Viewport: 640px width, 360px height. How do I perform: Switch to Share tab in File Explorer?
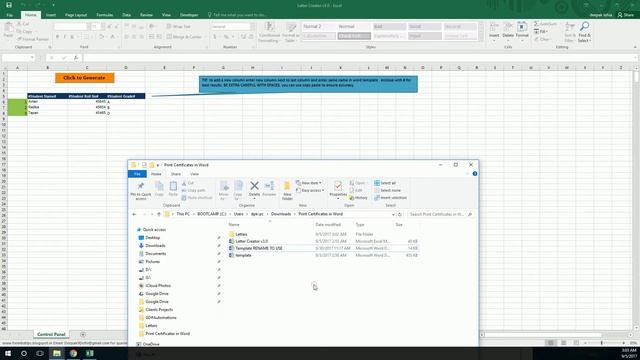[x=176, y=174]
